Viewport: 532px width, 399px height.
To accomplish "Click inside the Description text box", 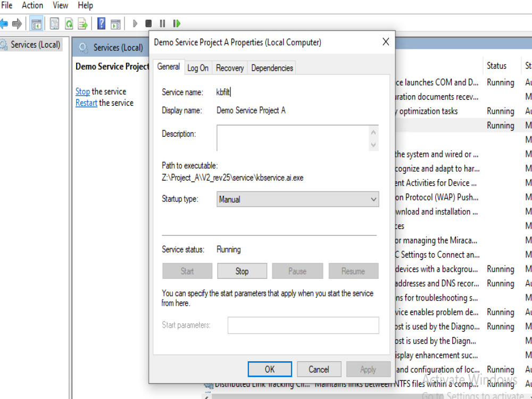I will tap(293, 138).
